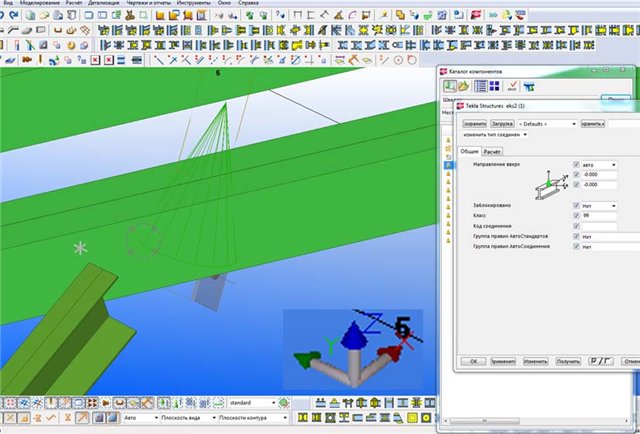Toggle checkbox next to Класс field
The image size is (640, 434).
(577, 216)
